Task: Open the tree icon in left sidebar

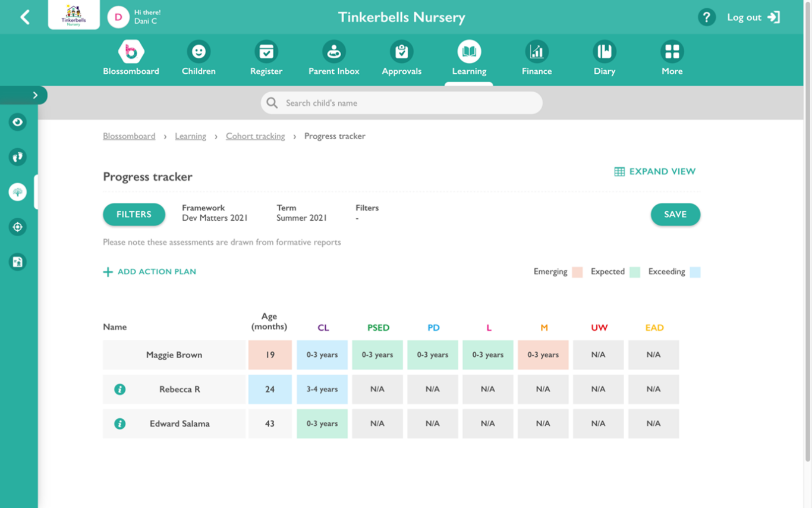Action: (17, 192)
